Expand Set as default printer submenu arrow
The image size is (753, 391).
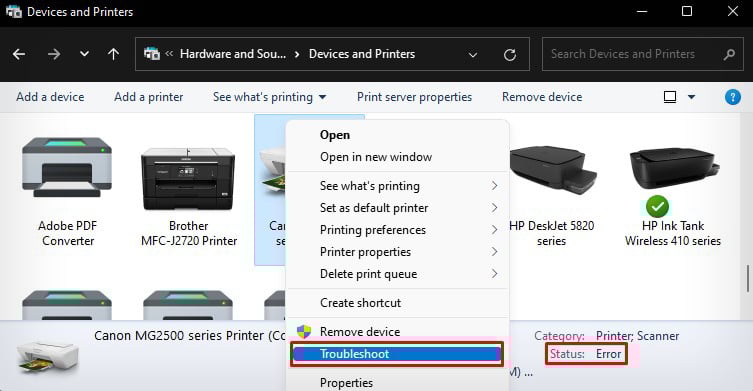(x=494, y=208)
